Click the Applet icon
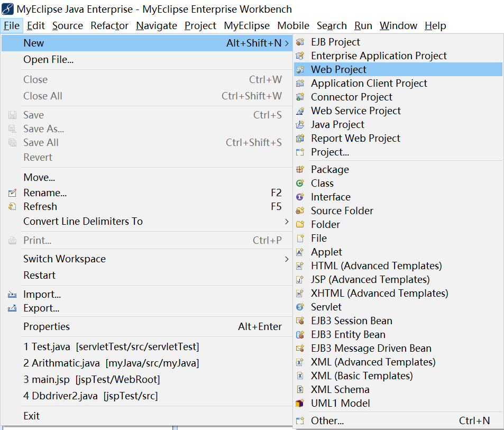This screenshot has height=430, width=504. click(x=300, y=252)
